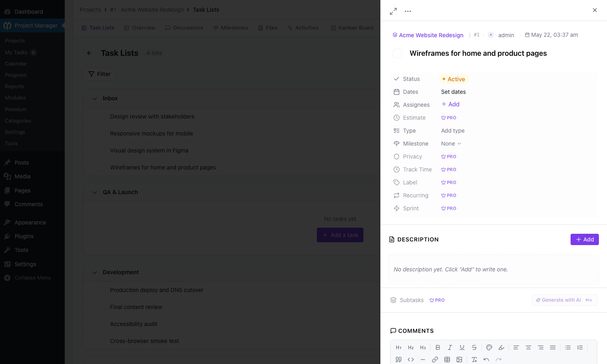Open the Milestones tab

click(230, 28)
